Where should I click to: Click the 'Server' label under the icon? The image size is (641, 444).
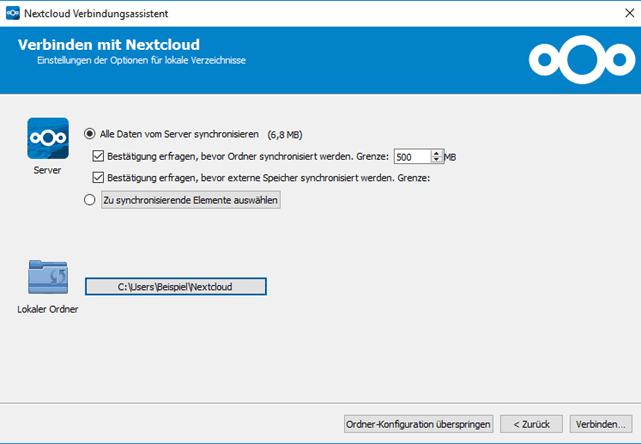click(x=47, y=170)
